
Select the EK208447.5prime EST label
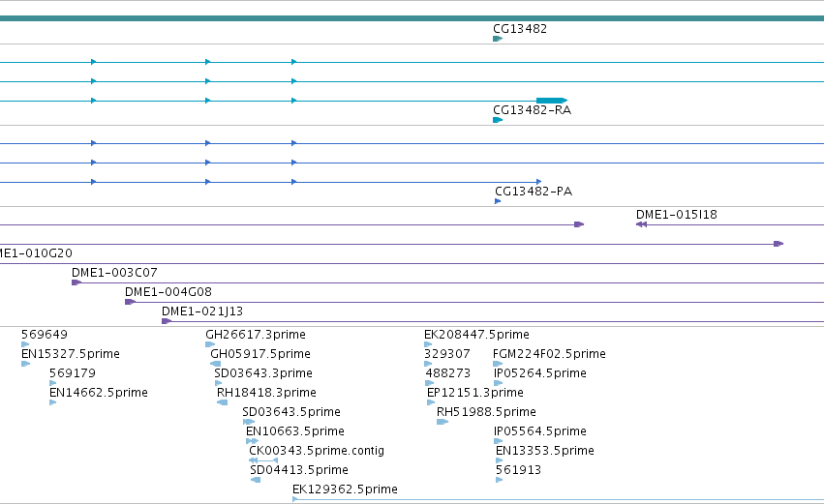tap(476, 335)
